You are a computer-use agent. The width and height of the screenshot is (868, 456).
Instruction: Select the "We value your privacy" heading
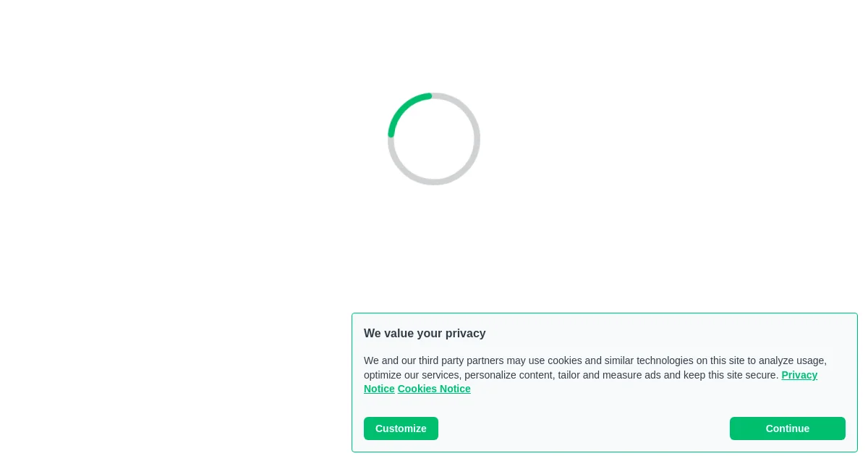click(425, 333)
